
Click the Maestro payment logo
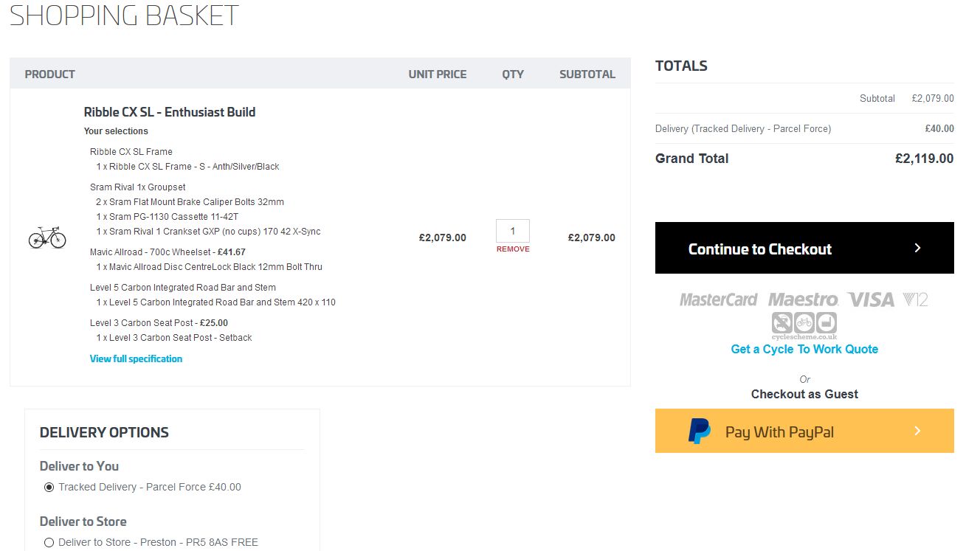point(803,299)
